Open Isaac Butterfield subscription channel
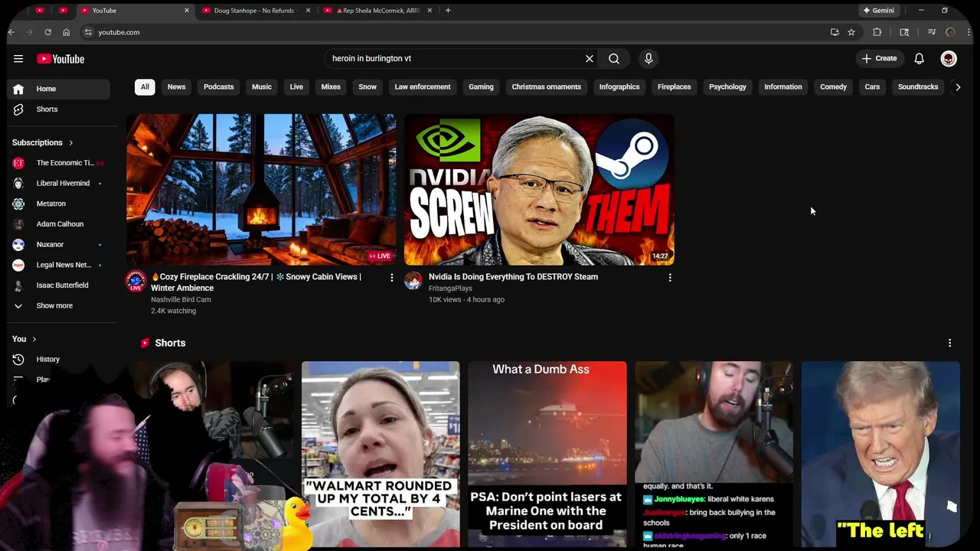The height and width of the screenshot is (551, 980). click(x=59, y=285)
